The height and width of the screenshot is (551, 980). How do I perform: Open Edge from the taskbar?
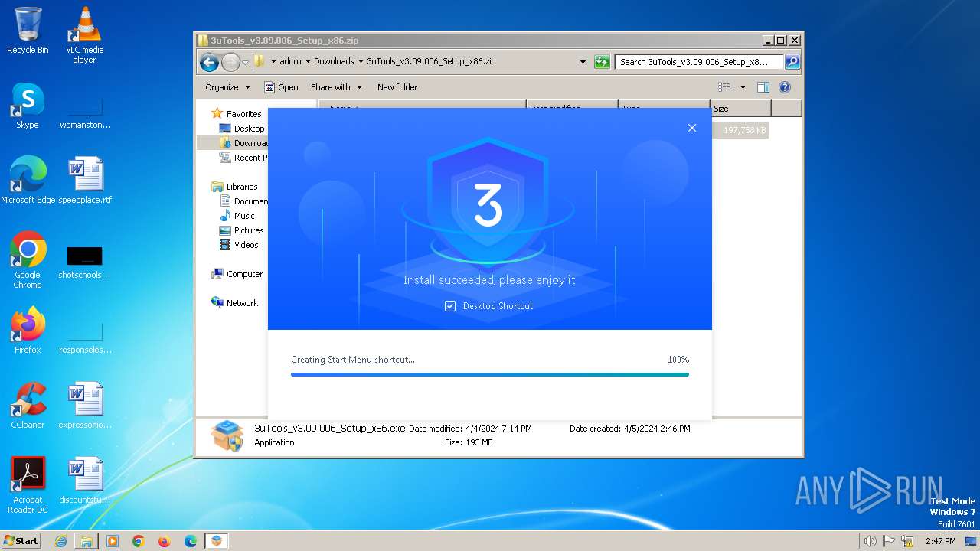click(x=190, y=541)
